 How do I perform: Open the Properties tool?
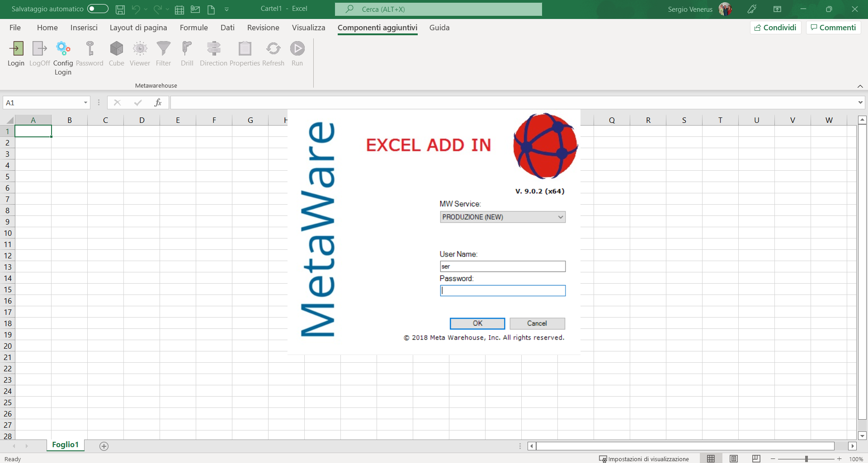[245, 48]
